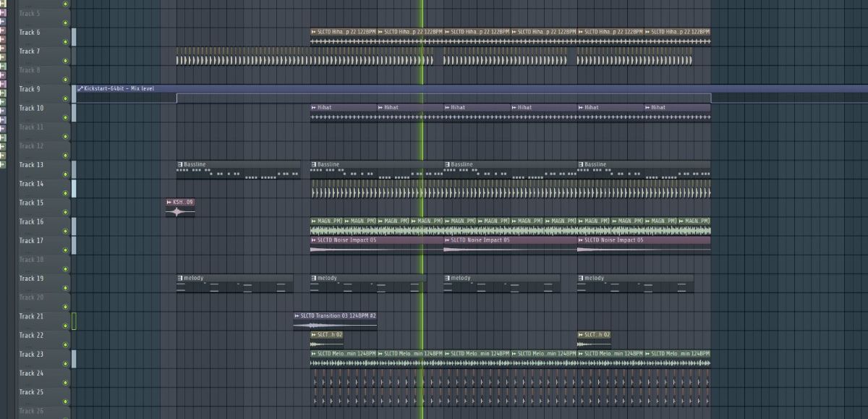The height and width of the screenshot is (419, 868).
Task: Click the SLCTD Transition 03 clip's audio icon
Action: pos(297,316)
